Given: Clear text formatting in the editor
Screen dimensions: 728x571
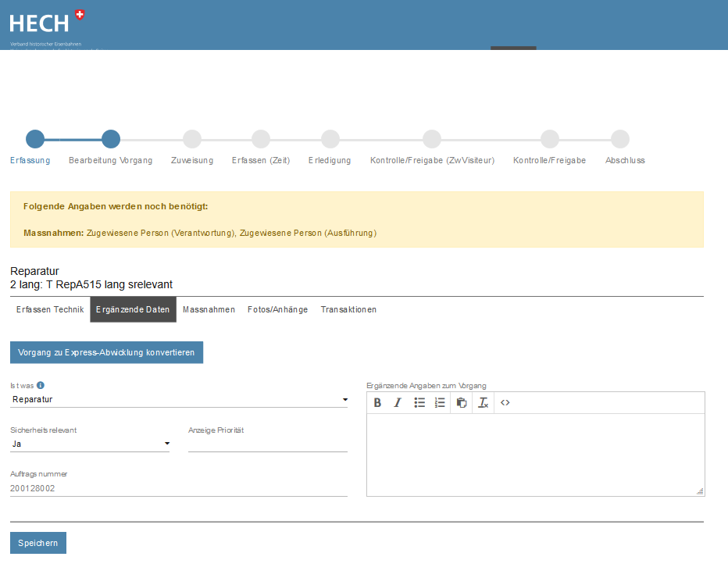Looking at the screenshot, I should pyautogui.click(x=484, y=403).
